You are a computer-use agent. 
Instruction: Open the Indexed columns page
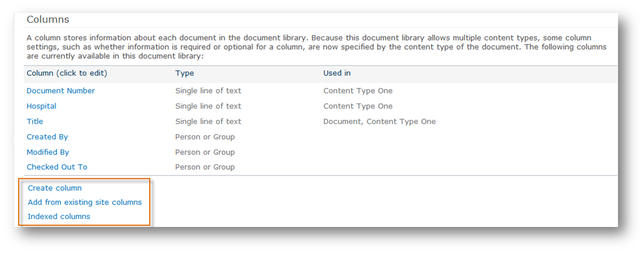tap(59, 216)
